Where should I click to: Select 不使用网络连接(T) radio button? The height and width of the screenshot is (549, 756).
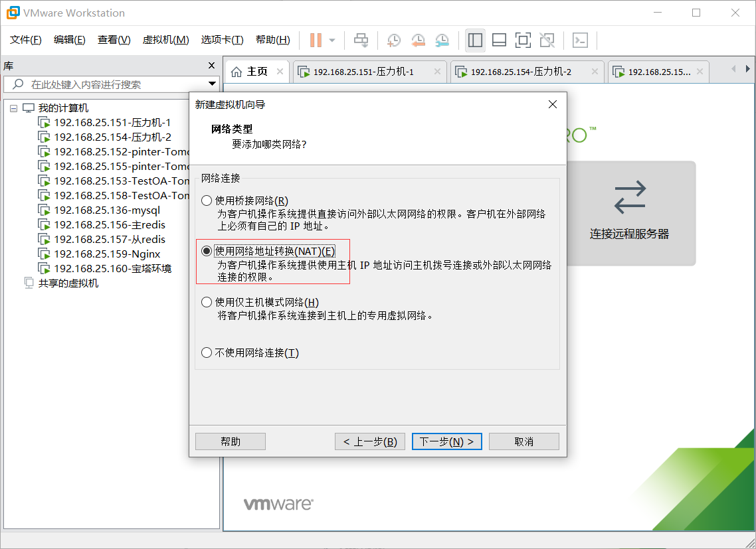(207, 353)
